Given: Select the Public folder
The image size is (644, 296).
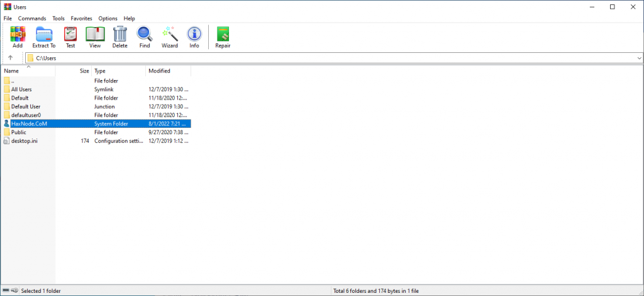Looking at the screenshot, I should 18,133.
